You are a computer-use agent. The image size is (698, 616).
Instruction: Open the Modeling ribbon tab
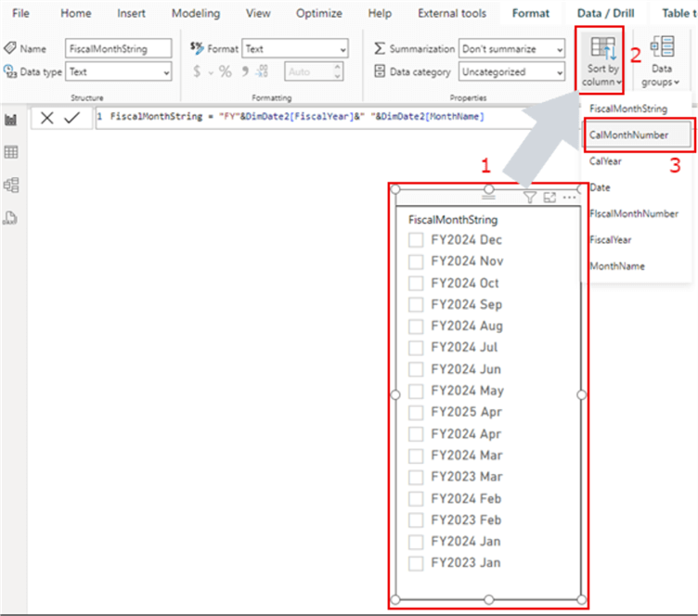pyautogui.click(x=196, y=13)
